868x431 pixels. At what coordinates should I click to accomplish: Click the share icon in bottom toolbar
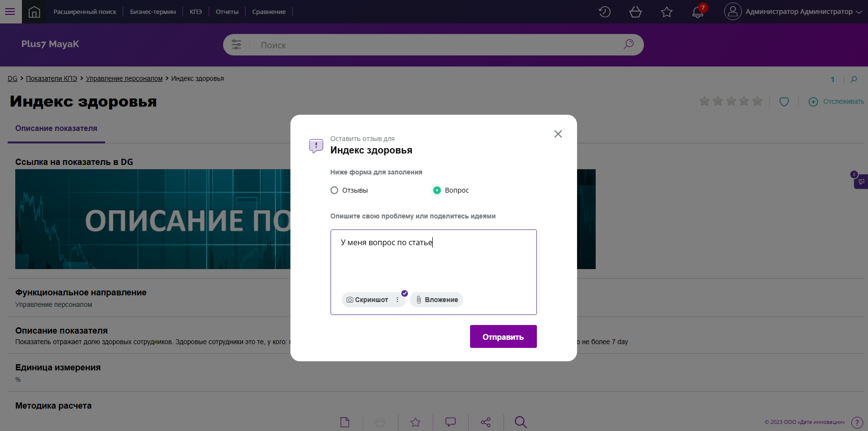pos(486,422)
